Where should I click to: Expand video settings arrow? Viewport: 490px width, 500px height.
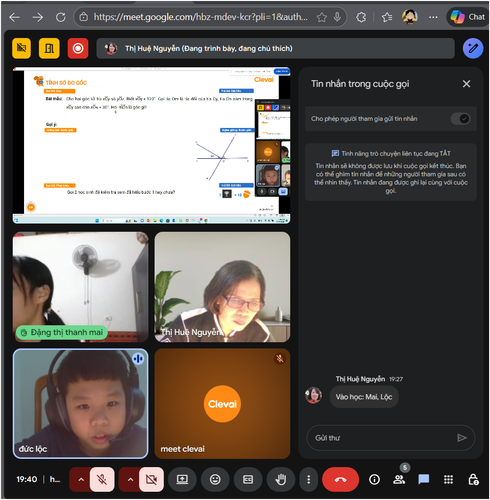(130, 479)
